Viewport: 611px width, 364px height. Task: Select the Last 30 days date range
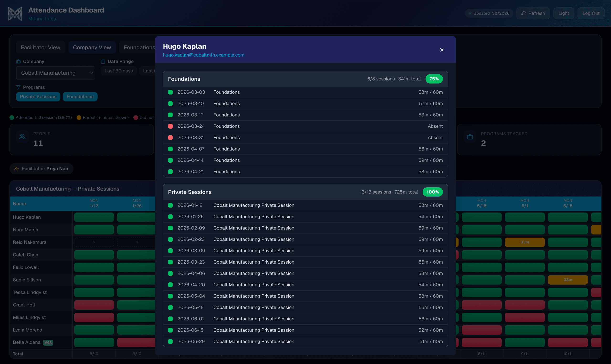coord(119,71)
